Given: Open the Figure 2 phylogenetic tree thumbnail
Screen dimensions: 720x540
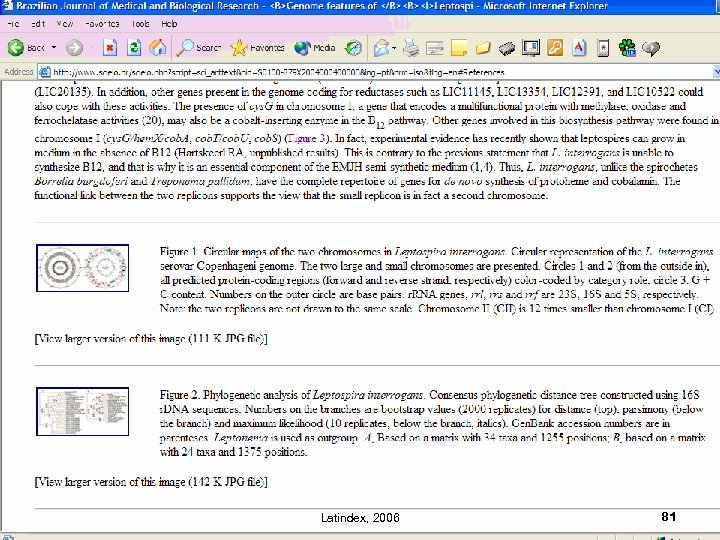Looking at the screenshot, I should point(82,411).
